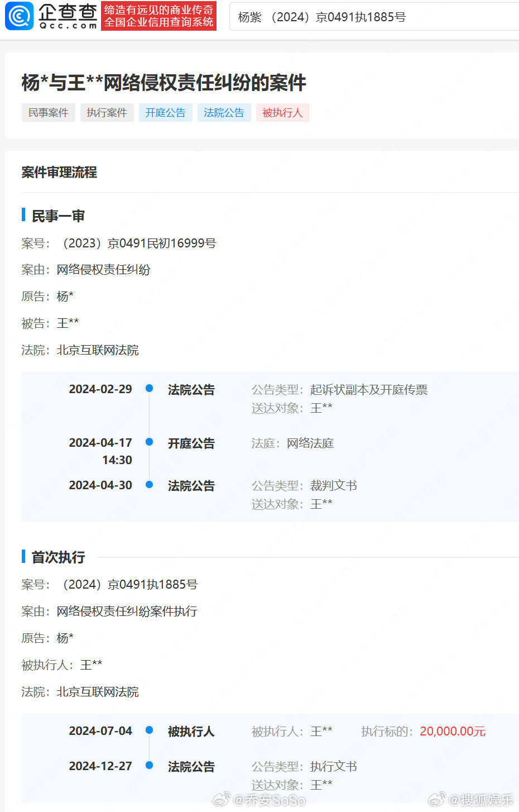Click case number （2023）京0491民初16999号

(140, 243)
